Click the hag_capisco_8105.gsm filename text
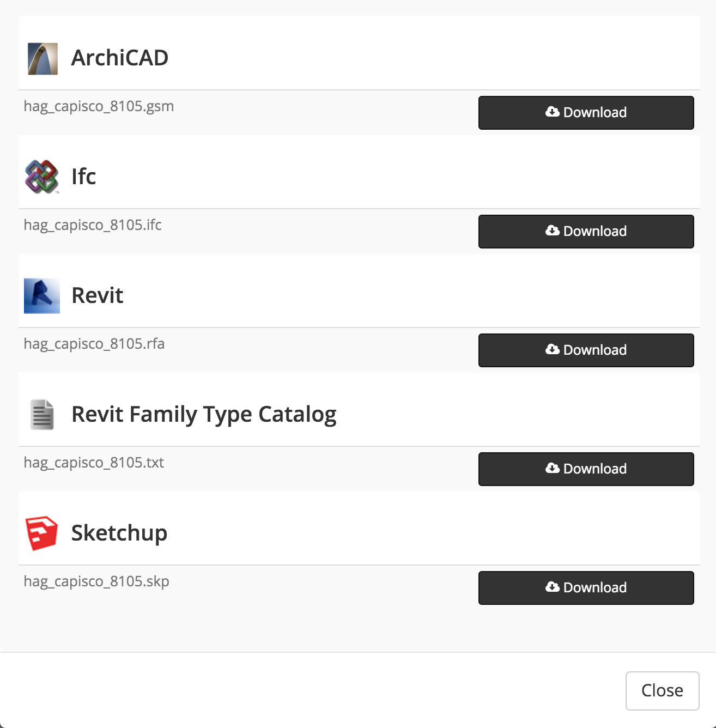716x728 pixels. tap(99, 106)
